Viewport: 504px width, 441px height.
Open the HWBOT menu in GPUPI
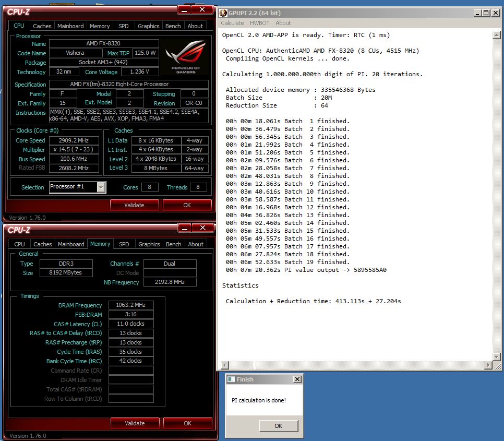click(x=259, y=23)
